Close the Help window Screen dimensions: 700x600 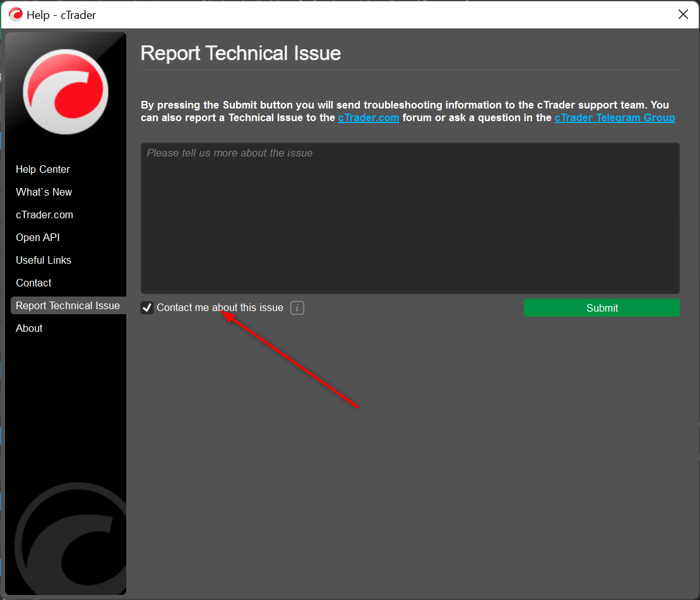click(x=683, y=15)
